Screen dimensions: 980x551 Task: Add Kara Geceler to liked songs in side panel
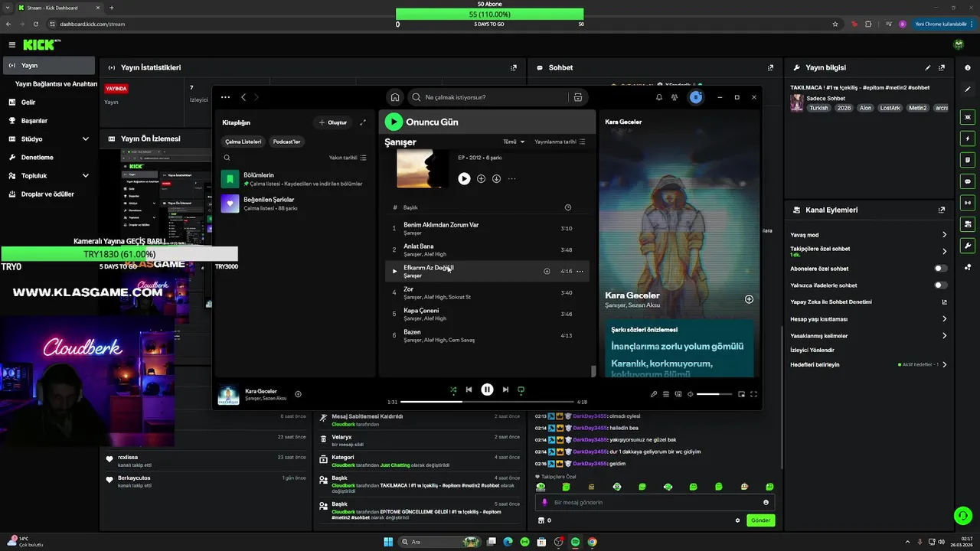coord(749,299)
